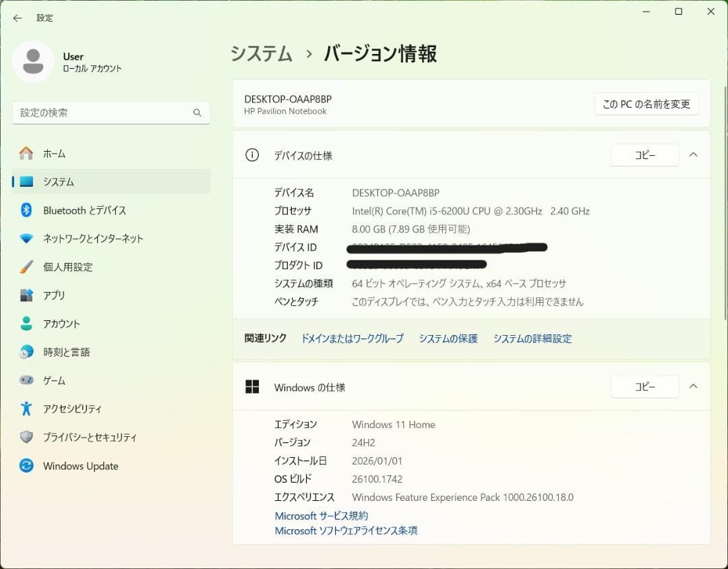Click the search magnifier icon
Screen dimensions: 728x569
click(197, 113)
